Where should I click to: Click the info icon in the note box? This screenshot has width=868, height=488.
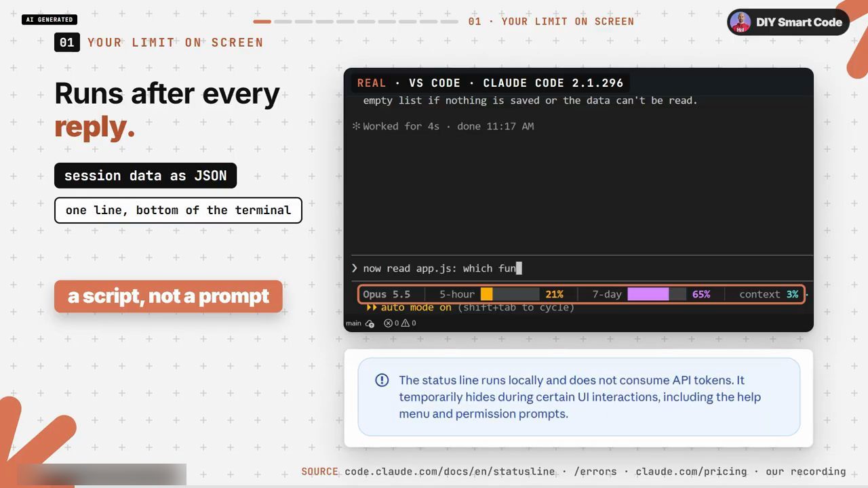[x=382, y=380]
